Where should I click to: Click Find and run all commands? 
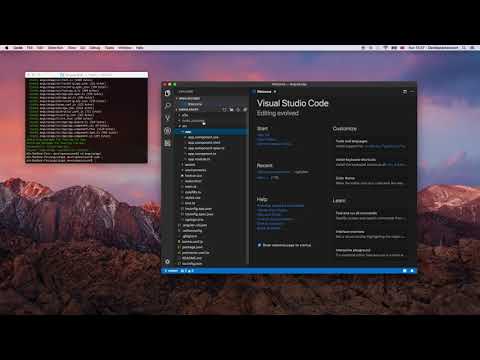coord(370,216)
